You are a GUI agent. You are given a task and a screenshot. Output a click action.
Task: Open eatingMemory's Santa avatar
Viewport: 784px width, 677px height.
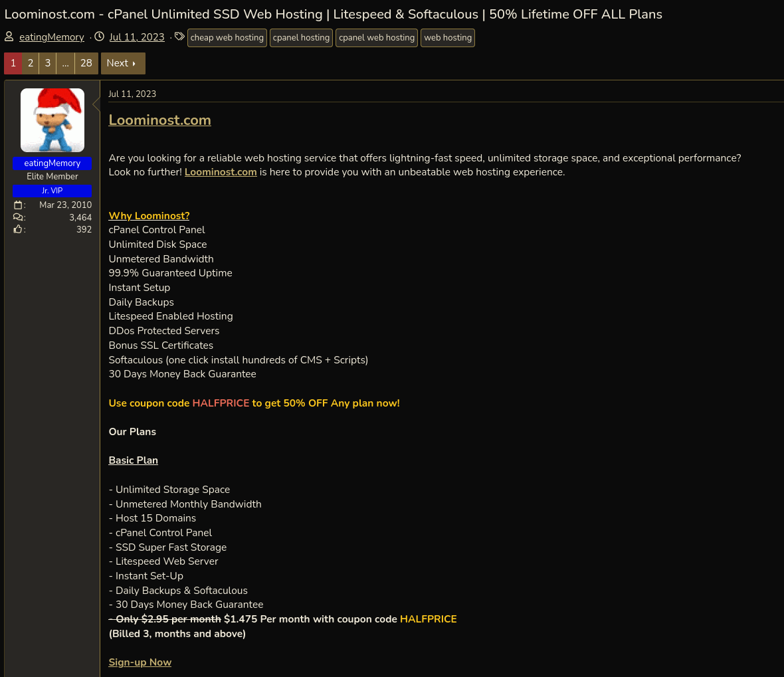coord(52,120)
